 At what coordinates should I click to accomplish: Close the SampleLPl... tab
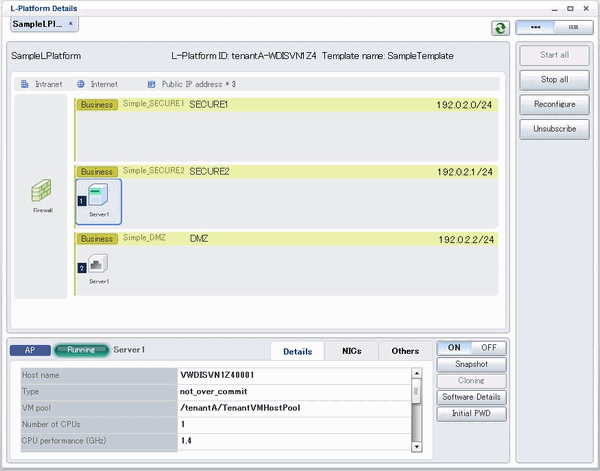coord(70,23)
